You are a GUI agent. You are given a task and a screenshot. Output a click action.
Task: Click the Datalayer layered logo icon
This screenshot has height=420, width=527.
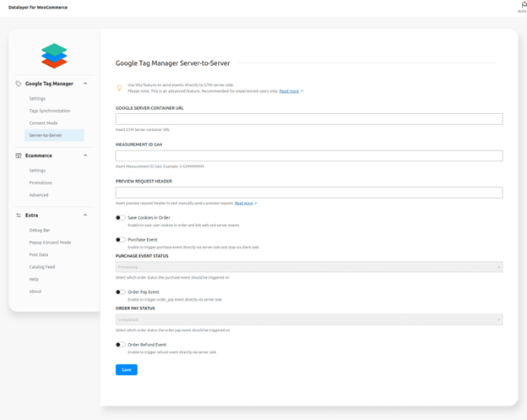tap(54, 56)
